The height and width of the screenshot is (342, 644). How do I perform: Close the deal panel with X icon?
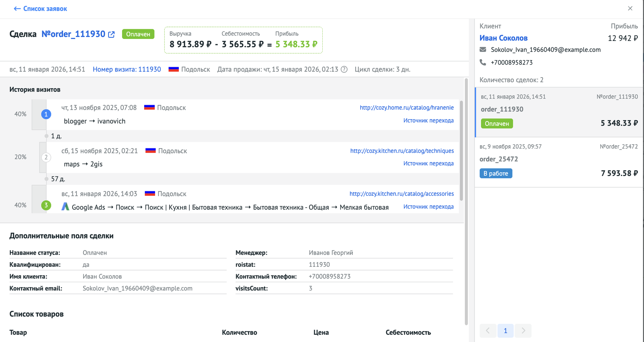[x=630, y=8]
